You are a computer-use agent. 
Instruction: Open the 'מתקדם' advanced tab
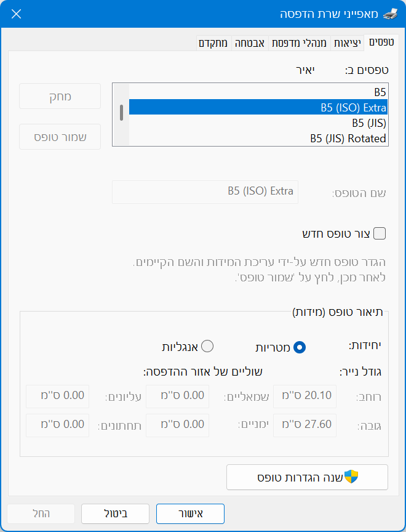213,43
